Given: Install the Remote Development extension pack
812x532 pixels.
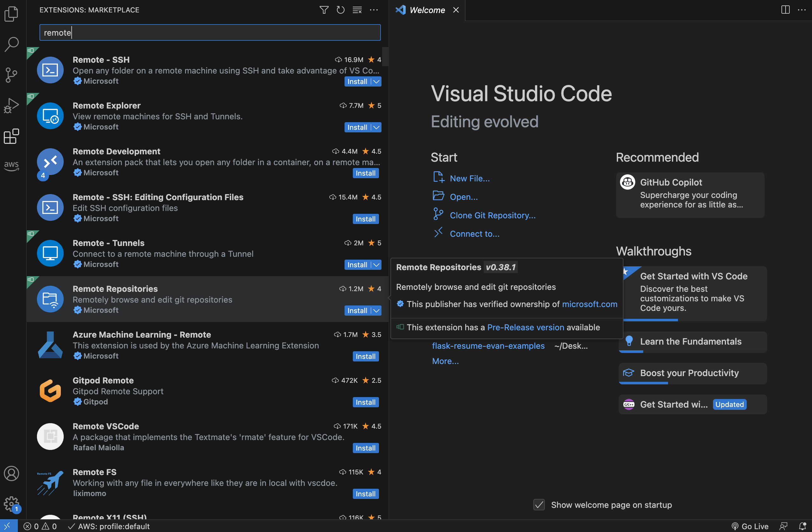Looking at the screenshot, I should [x=366, y=173].
